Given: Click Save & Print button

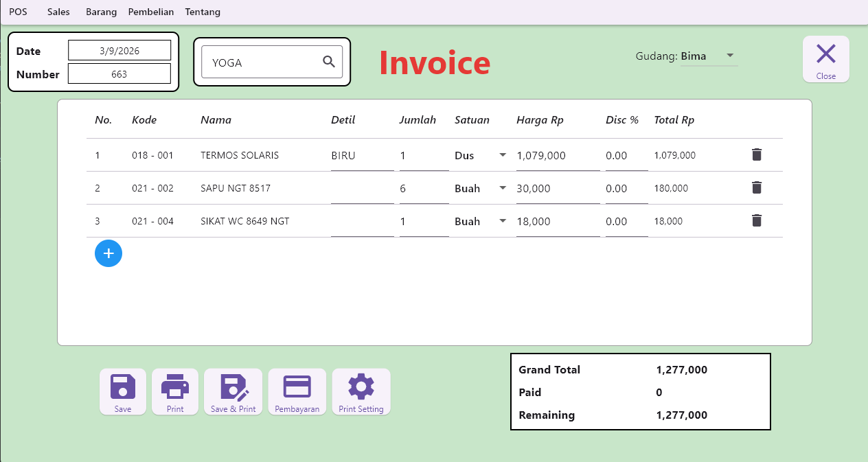Looking at the screenshot, I should click(x=233, y=392).
